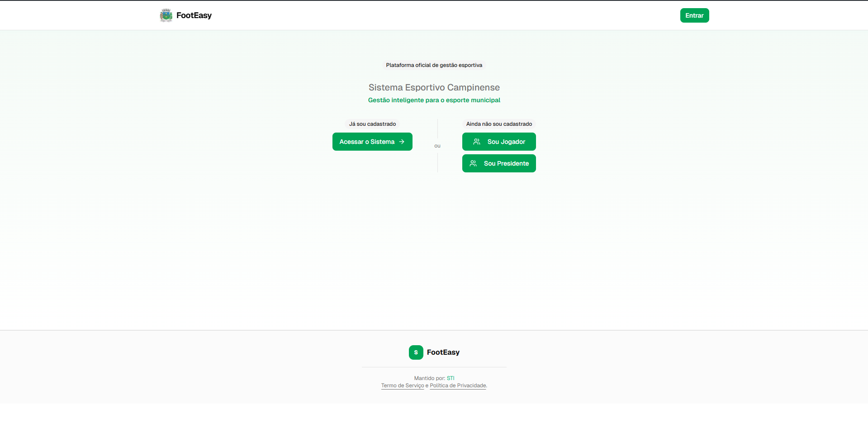868x428 pixels.
Task: Click the FootEasy brand name in header
Action: pyautogui.click(x=194, y=15)
